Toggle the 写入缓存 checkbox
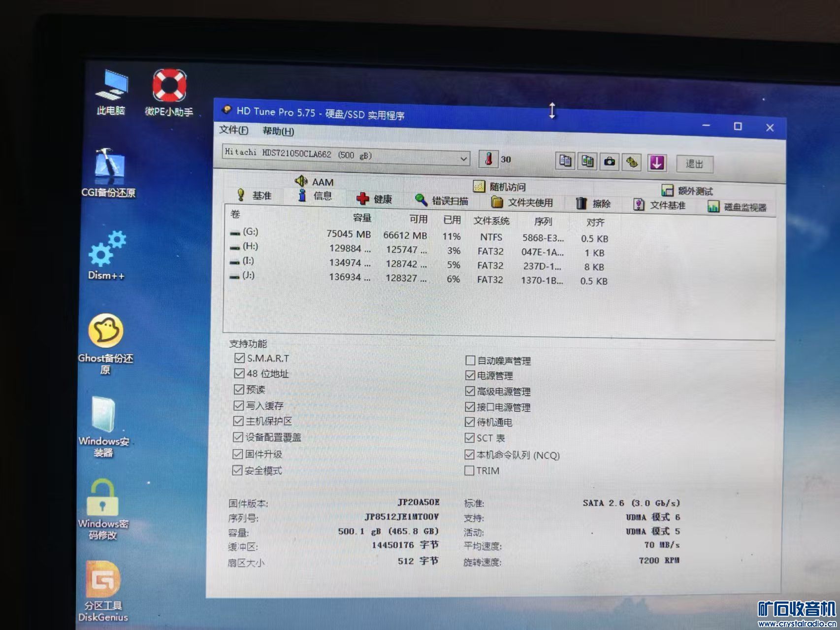This screenshot has width=840, height=630. click(x=238, y=405)
